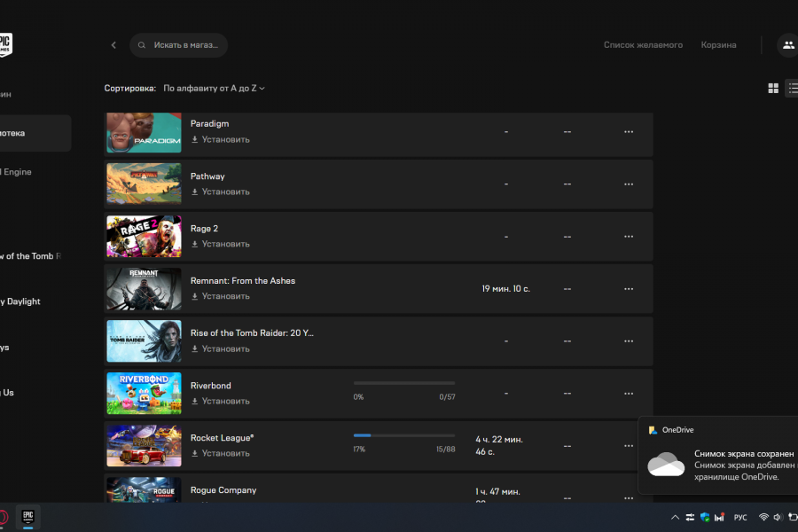Click the OneDrive cloud notification icon

click(x=666, y=465)
